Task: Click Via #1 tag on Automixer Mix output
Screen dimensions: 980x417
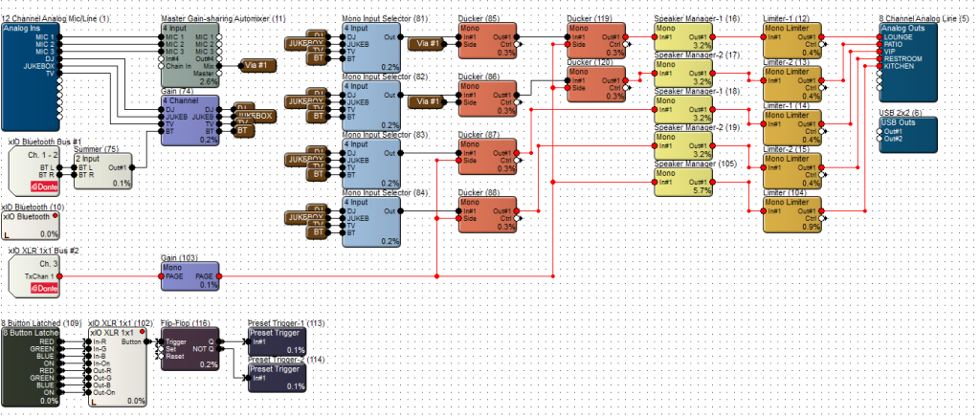Action: click(255, 66)
